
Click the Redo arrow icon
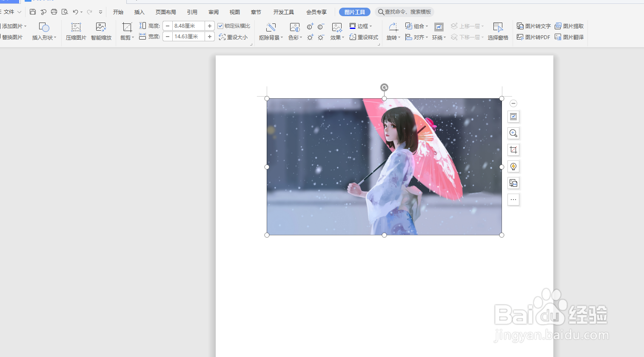click(x=89, y=12)
